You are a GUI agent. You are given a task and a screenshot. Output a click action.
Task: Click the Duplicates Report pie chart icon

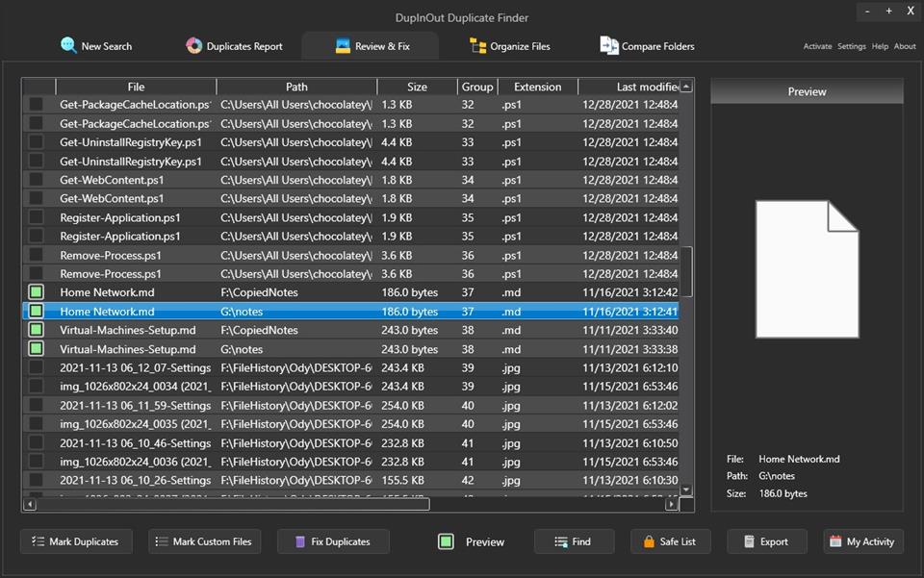coord(193,45)
